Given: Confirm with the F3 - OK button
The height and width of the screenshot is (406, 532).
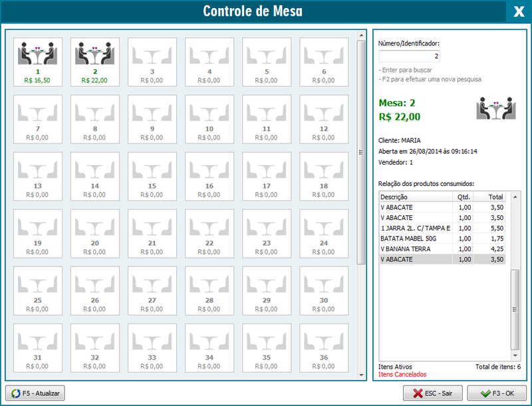Looking at the screenshot, I should [x=497, y=393].
